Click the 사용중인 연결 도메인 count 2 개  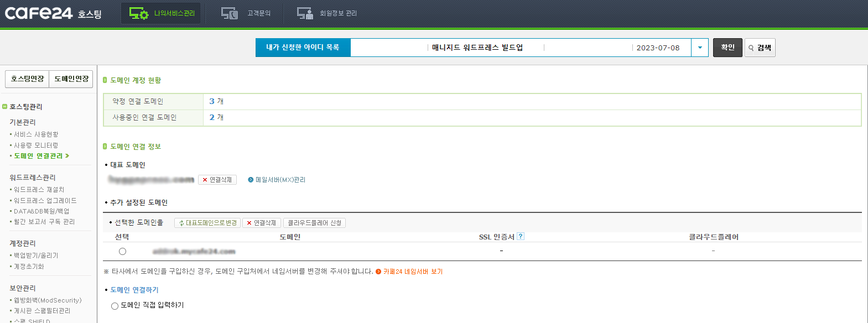216,117
